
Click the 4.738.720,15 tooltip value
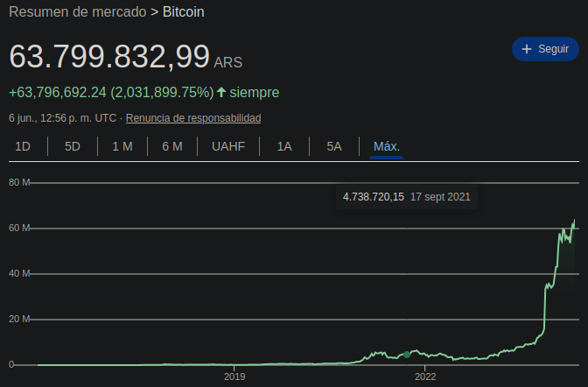(x=374, y=197)
